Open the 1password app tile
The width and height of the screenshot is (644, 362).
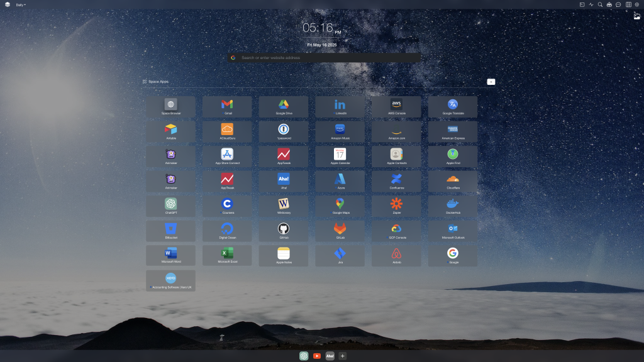284,132
